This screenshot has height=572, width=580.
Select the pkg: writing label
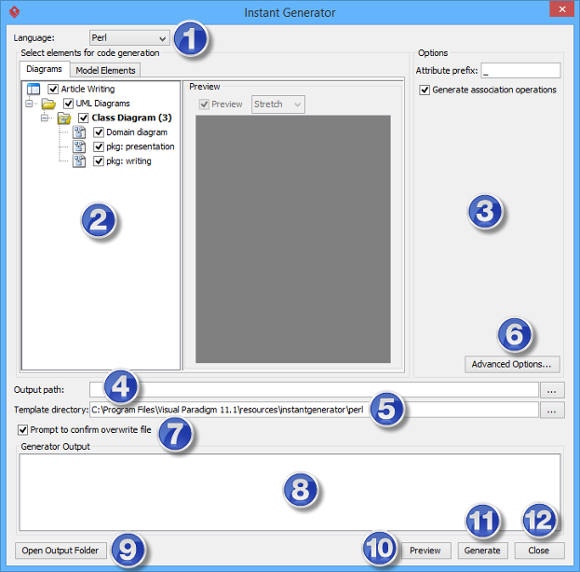(x=129, y=161)
